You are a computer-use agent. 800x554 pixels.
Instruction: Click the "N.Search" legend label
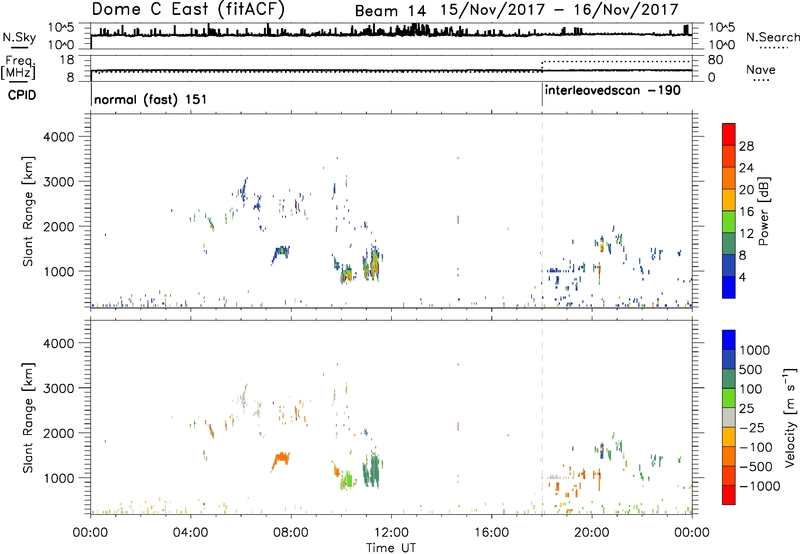(x=772, y=37)
